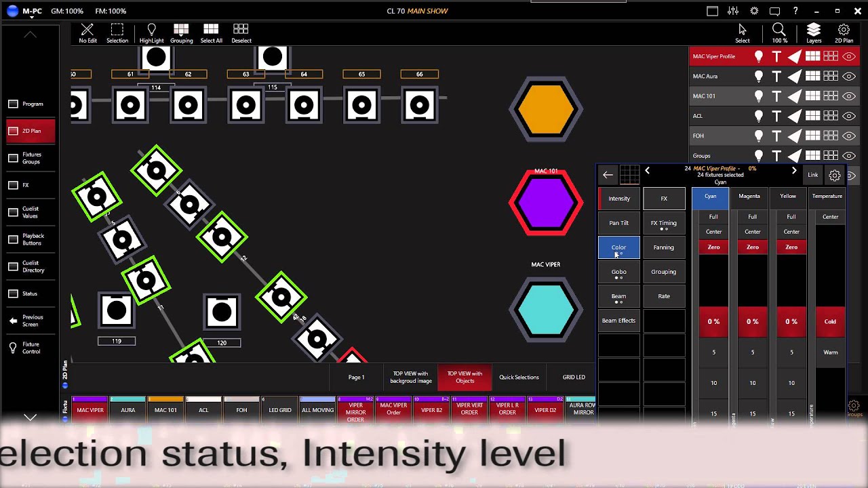Image resolution: width=868 pixels, height=488 pixels.
Task: Toggle bulb icon for MAC Viper Profile layer
Action: tap(759, 57)
